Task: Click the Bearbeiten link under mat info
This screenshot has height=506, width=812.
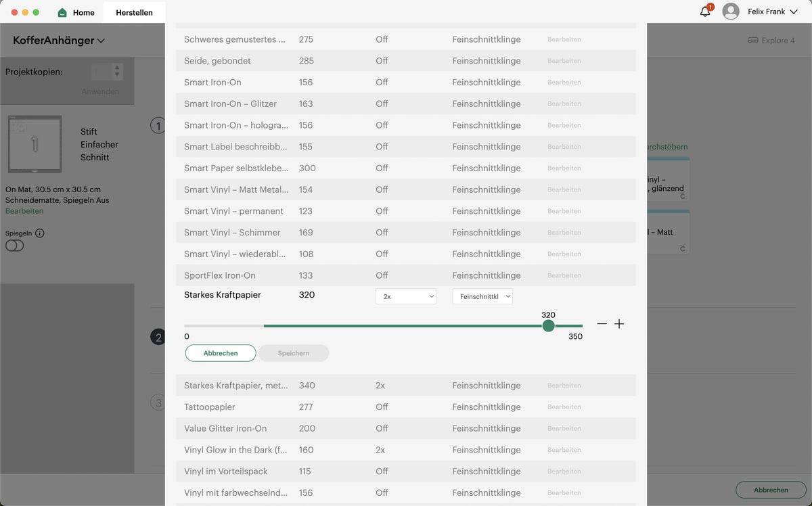Action: point(24,211)
